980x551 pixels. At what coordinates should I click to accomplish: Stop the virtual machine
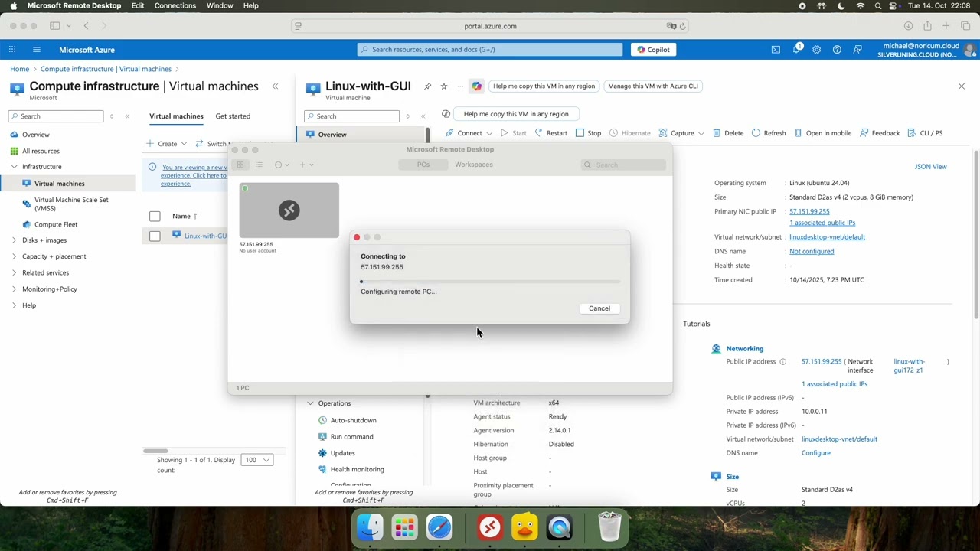[x=588, y=133]
